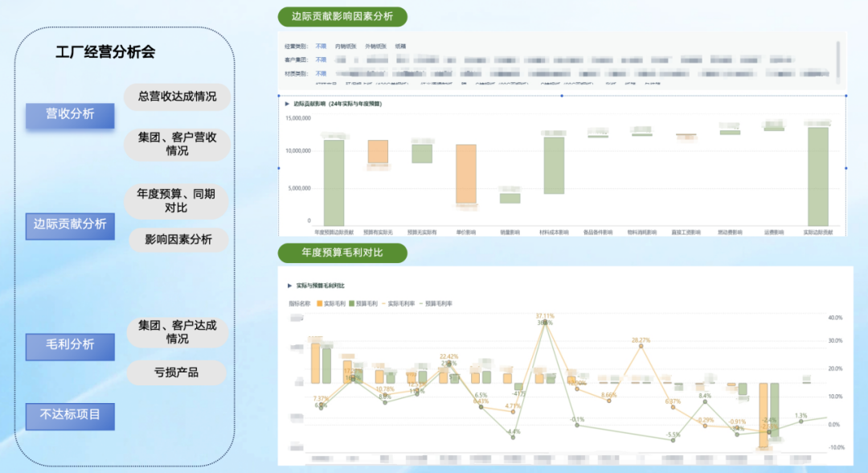This screenshot has width=868, height=473.
Task: Click the -10.0% right axis value
Action: click(835, 447)
